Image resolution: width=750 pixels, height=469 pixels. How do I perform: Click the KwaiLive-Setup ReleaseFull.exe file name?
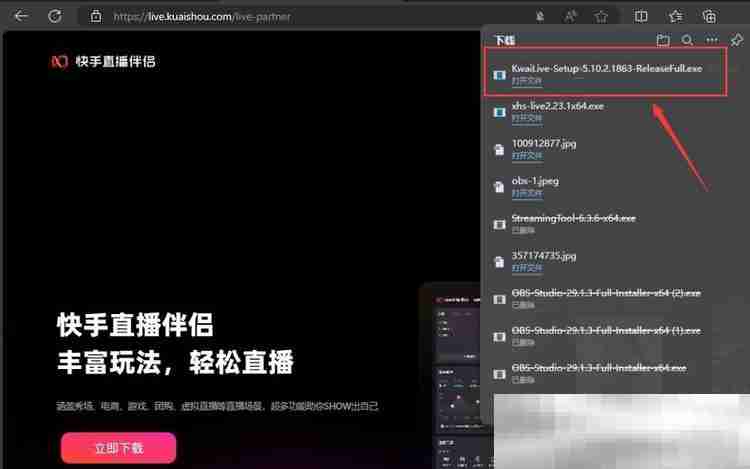coord(607,68)
